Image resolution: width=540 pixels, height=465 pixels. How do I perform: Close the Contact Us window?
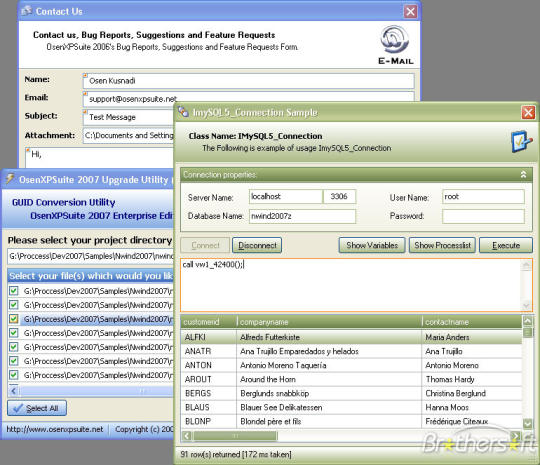(x=410, y=11)
